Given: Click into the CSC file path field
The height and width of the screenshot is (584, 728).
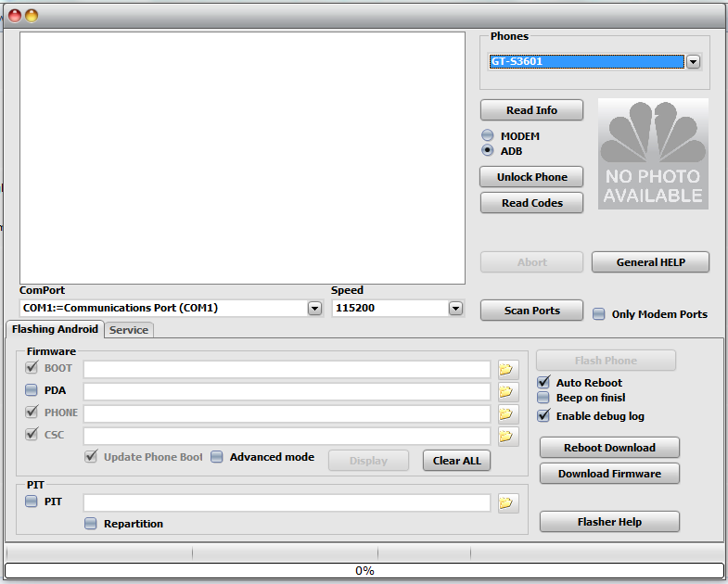Looking at the screenshot, I should 287,437.
